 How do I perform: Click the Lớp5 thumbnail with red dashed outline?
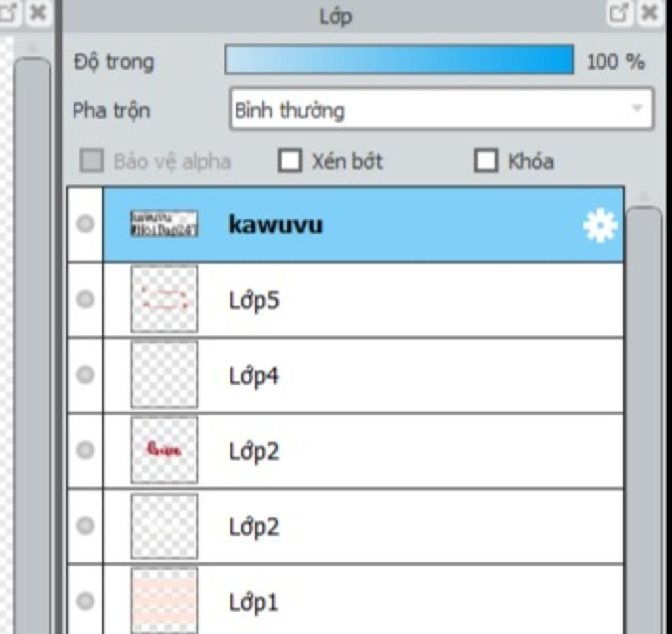[x=164, y=299]
